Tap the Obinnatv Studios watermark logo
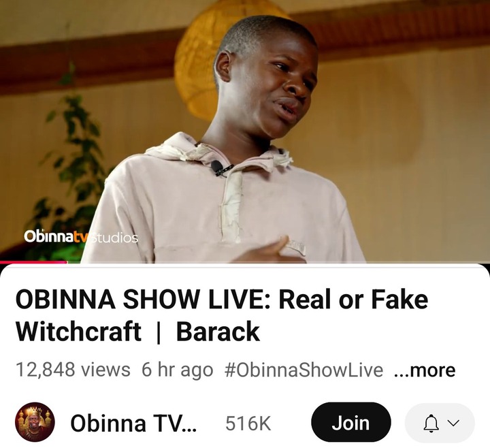The height and width of the screenshot is (448, 490). [x=81, y=237]
